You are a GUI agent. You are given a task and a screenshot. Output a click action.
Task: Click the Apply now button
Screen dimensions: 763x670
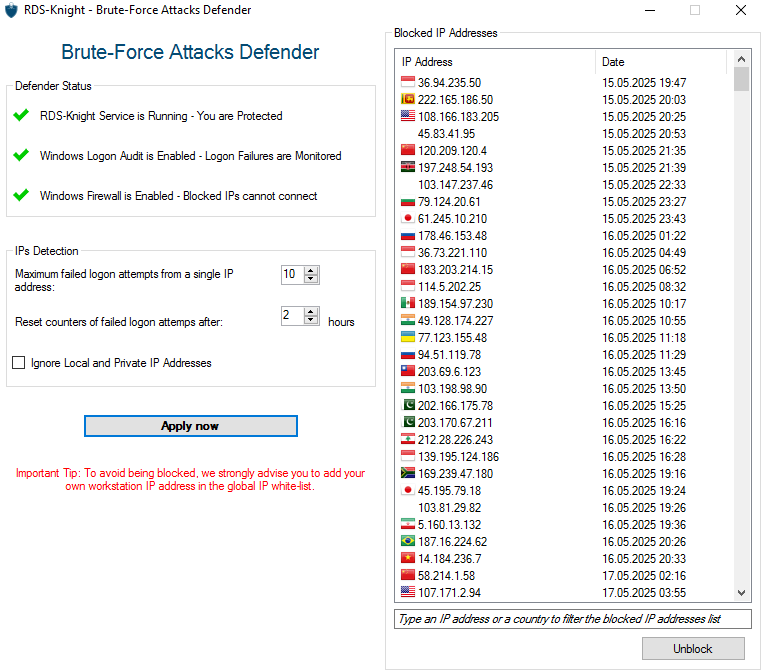pos(190,426)
